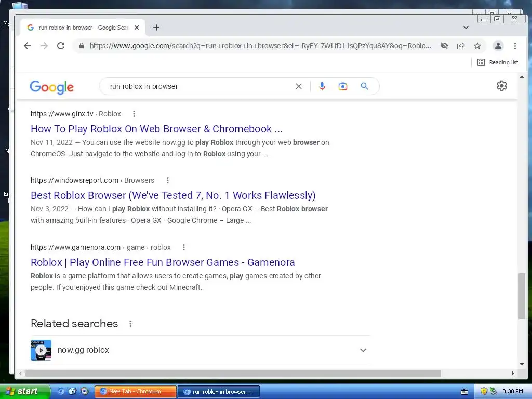Close the Google Search tab

[x=137, y=28]
